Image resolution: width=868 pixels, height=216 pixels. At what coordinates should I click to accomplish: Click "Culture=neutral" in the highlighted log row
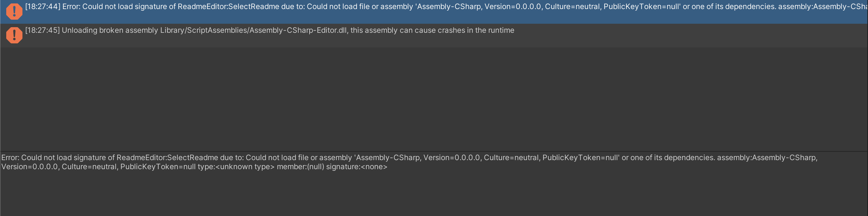(x=572, y=7)
